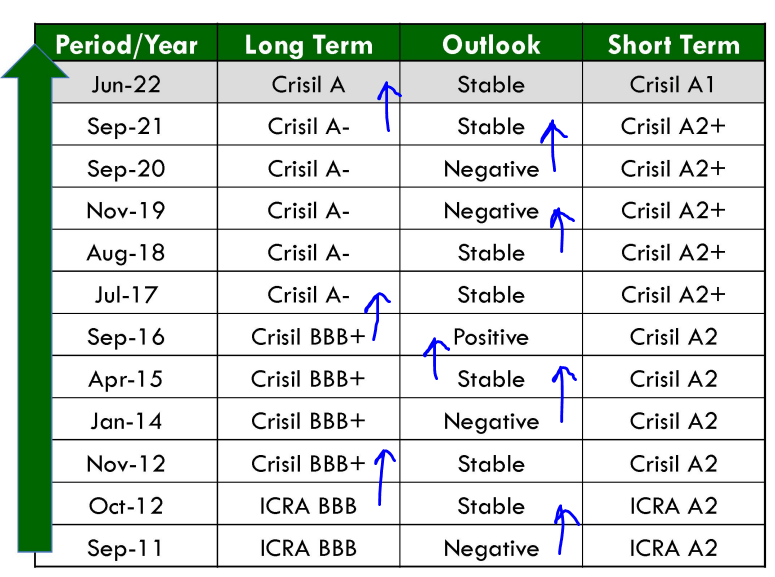Select the Jun-22 period cell
Viewport: 775px width, 577px height.
point(126,85)
